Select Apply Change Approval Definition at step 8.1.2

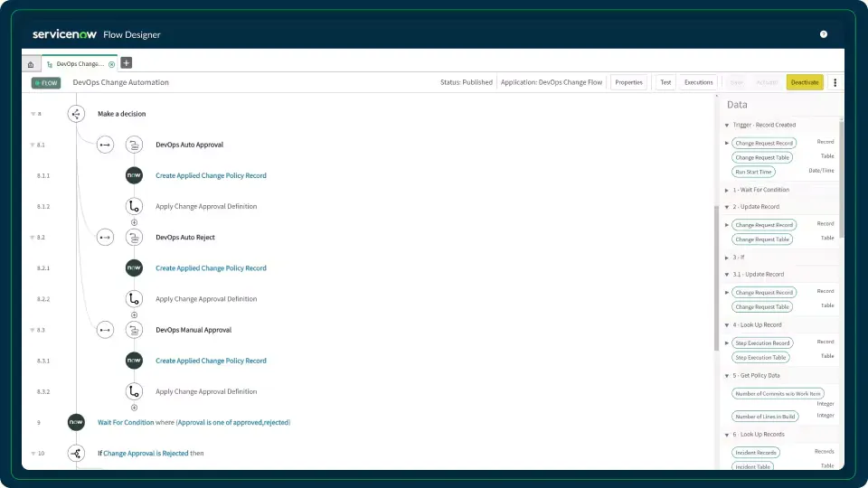pyautogui.click(x=206, y=206)
